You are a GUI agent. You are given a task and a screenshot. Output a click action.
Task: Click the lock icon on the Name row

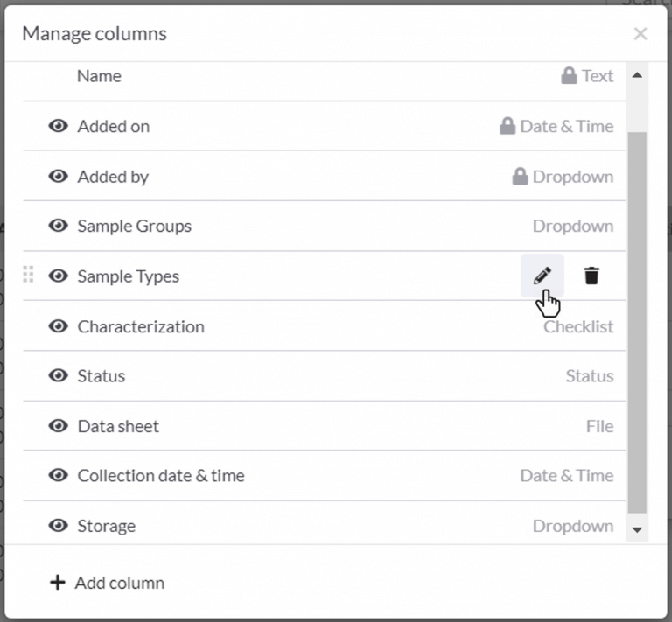pyautogui.click(x=569, y=76)
